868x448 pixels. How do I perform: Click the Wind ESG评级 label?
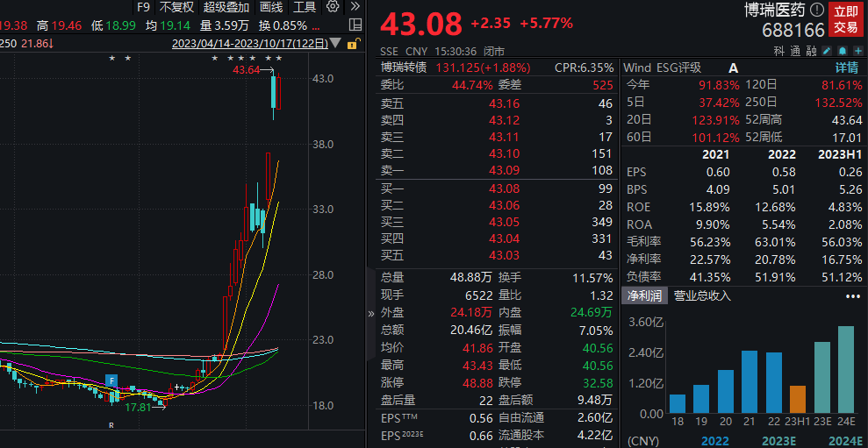click(663, 68)
